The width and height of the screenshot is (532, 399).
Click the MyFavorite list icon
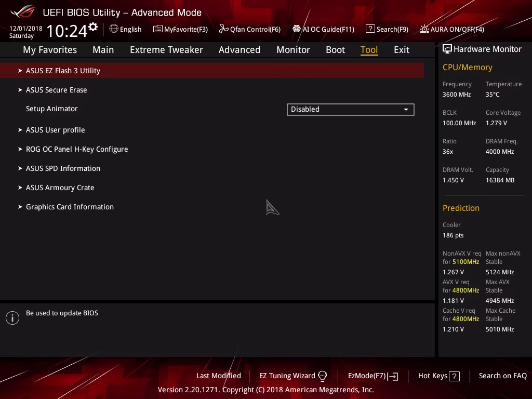(x=158, y=29)
